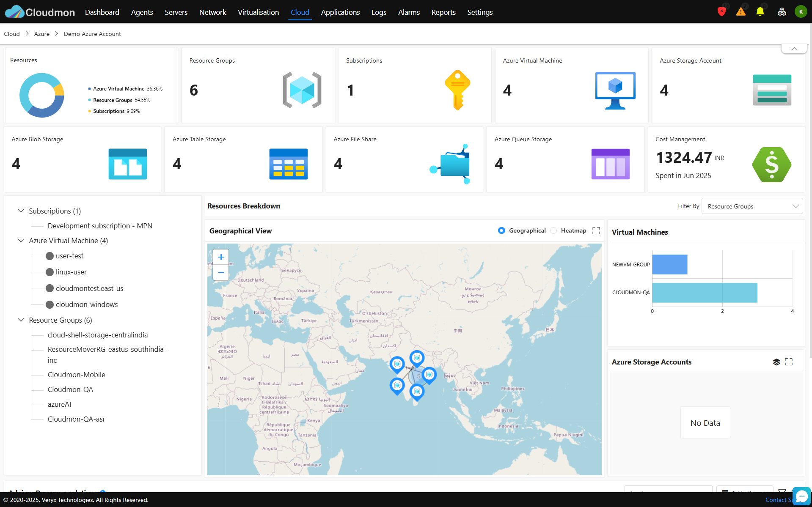Screen dimensions: 812x507
Task: Click the Subscriptions legend entry
Action: coord(113,111)
